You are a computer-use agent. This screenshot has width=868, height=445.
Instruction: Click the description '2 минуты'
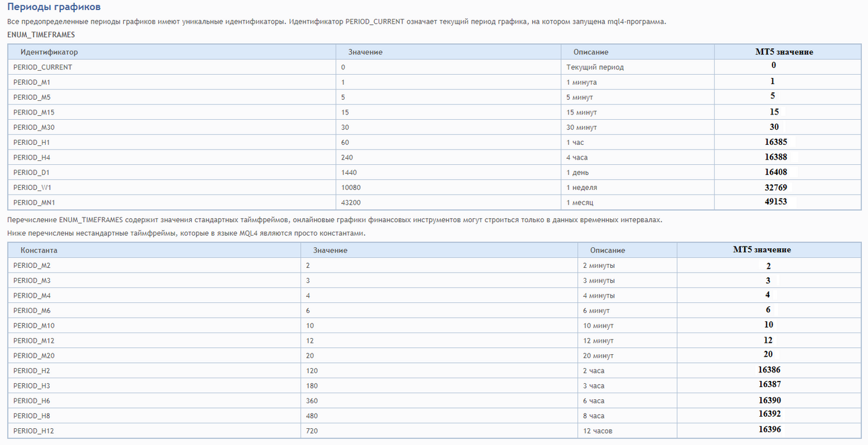coord(599,265)
